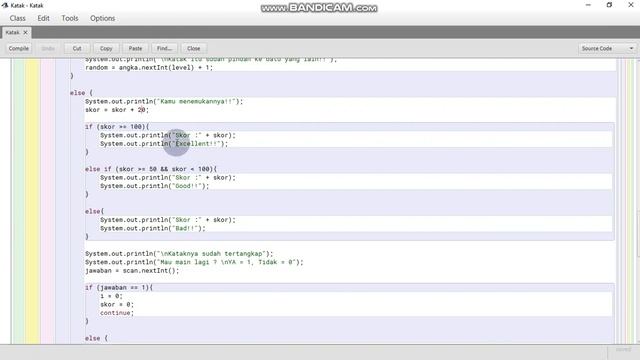This screenshot has height=360, width=640.
Task: Open the Edit menu
Action: click(x=43, y=18)
